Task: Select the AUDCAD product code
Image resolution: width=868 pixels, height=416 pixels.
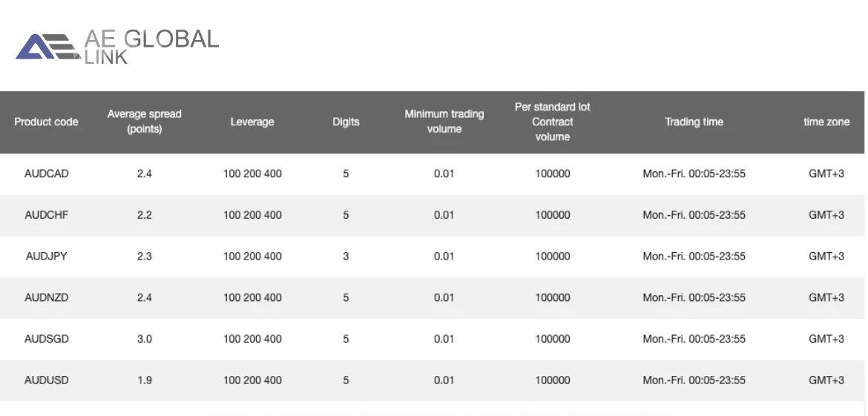Action: click(46, 174)
